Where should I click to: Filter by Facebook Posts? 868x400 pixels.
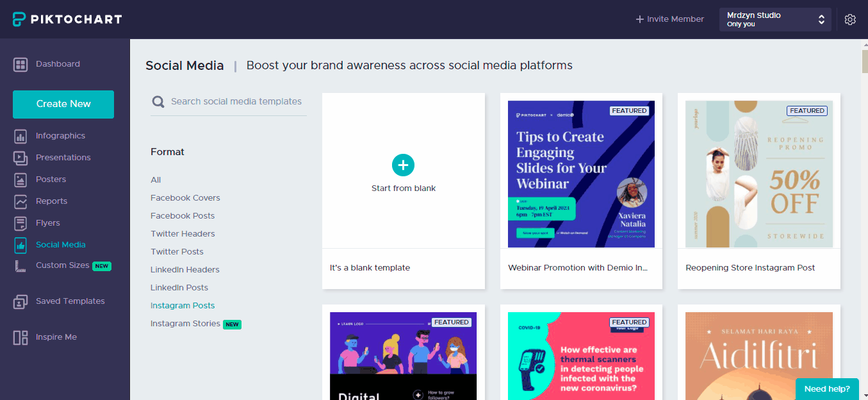[x=183, y=216]
